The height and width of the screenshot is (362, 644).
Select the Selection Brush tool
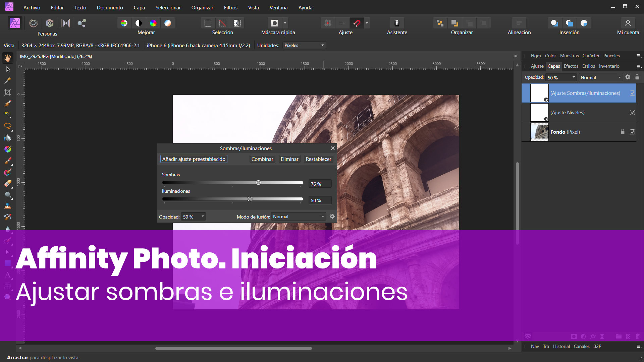pos(8,104)
